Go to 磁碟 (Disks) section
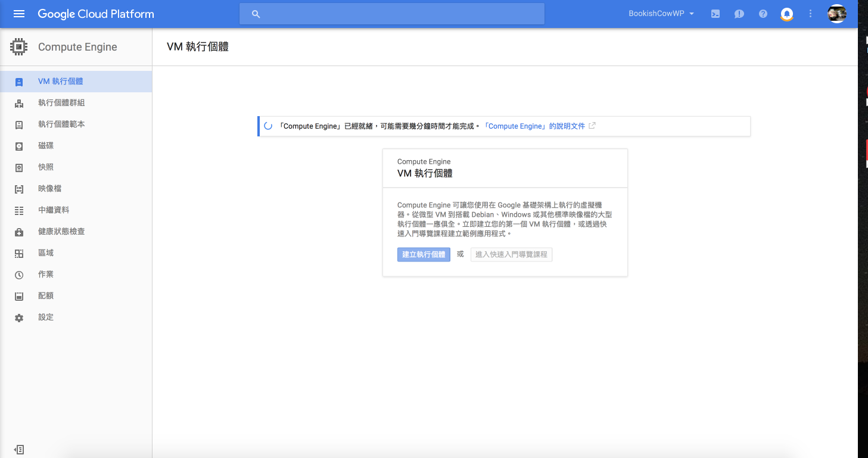Screen dimensions: 868x458 pos(46,146)
